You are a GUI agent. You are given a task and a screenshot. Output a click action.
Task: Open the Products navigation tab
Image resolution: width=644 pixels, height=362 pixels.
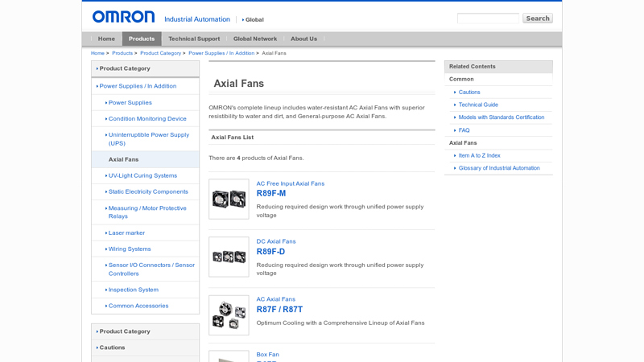click(x=142, y=39)
